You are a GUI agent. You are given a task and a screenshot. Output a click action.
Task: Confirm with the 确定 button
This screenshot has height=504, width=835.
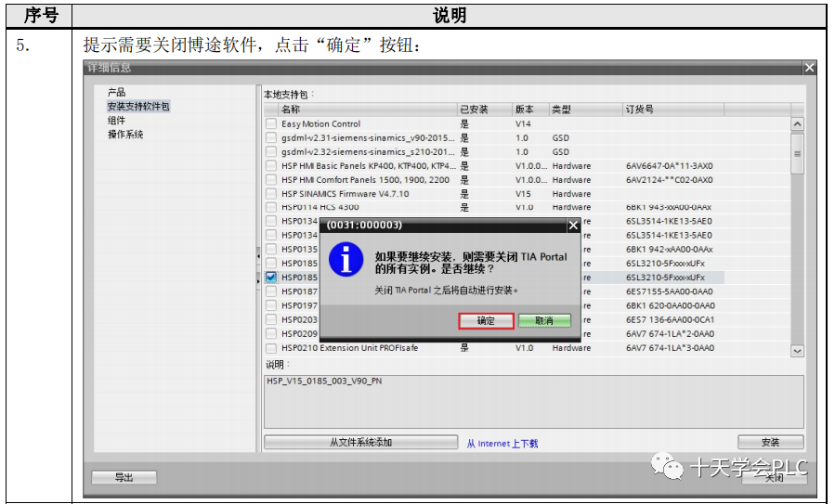pyautogui.click(x=486, y=320)
